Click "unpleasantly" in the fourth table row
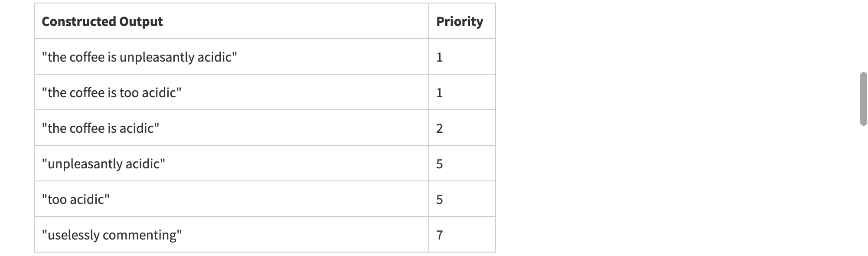 (85, 164)
